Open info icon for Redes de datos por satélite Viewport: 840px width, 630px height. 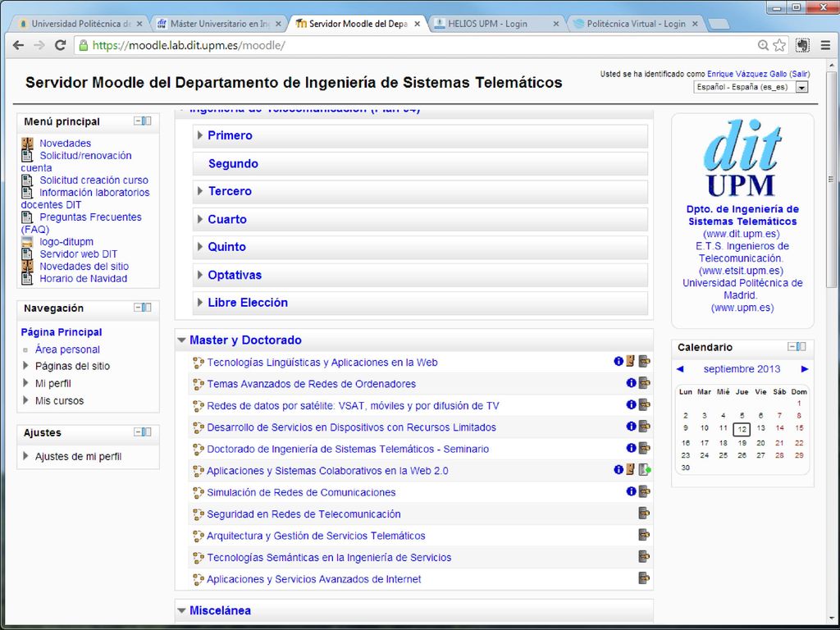tap(631, 404)
